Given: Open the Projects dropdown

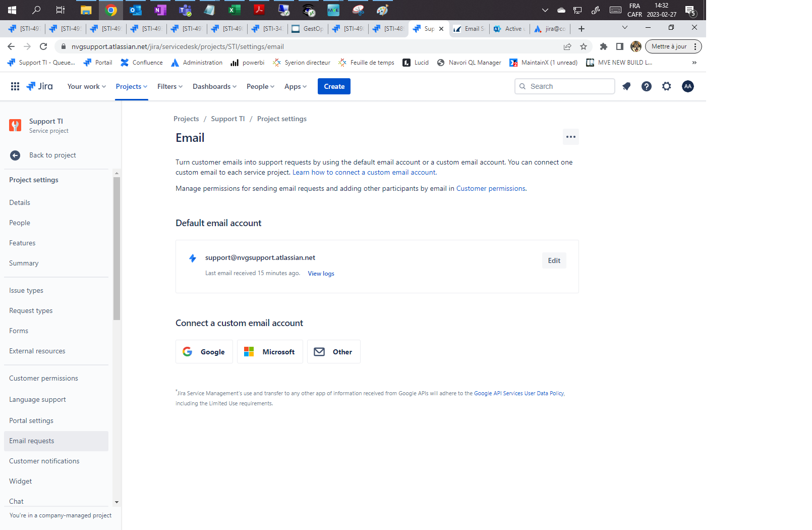Looking at the screenshot, I should [131, 86].
